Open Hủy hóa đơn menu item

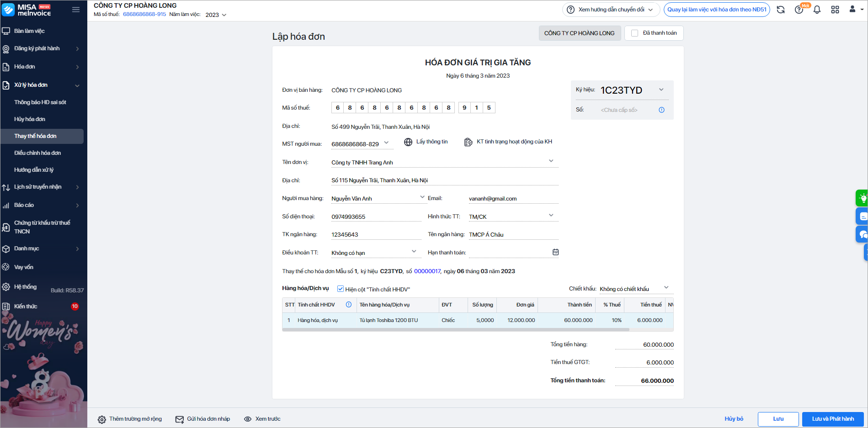coord(30,119)
